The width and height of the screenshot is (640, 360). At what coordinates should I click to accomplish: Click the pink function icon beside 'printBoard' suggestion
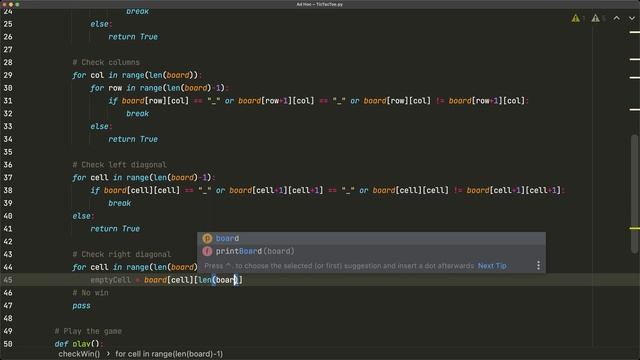pos(207,251)
